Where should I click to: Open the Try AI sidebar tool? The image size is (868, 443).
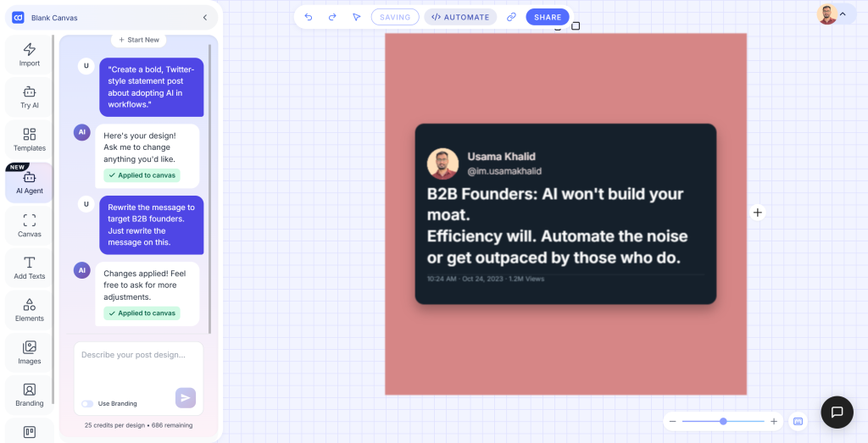click(30, 97)
